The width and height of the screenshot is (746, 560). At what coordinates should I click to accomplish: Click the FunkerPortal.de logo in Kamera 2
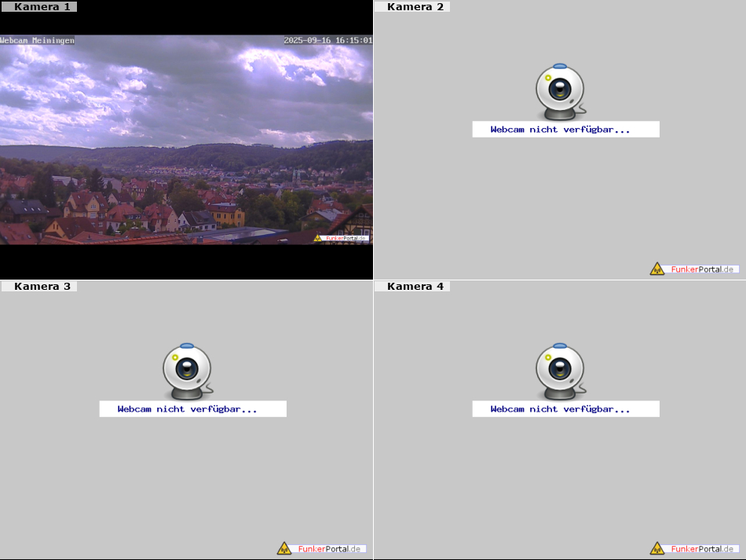click(x=695, y=269)
